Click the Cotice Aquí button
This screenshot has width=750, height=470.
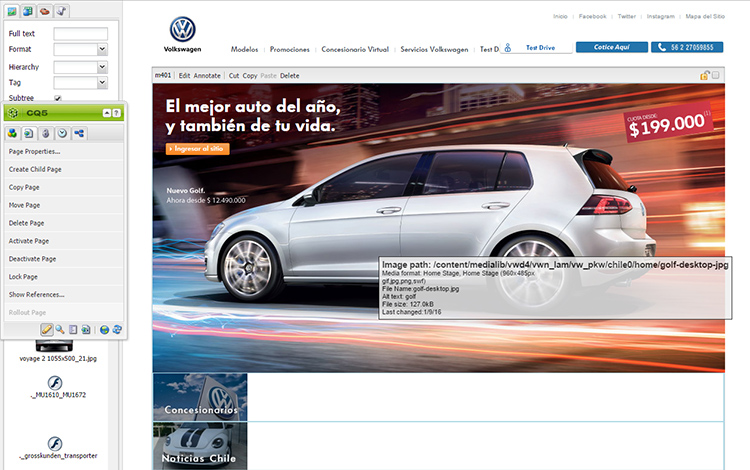[610, 47]
